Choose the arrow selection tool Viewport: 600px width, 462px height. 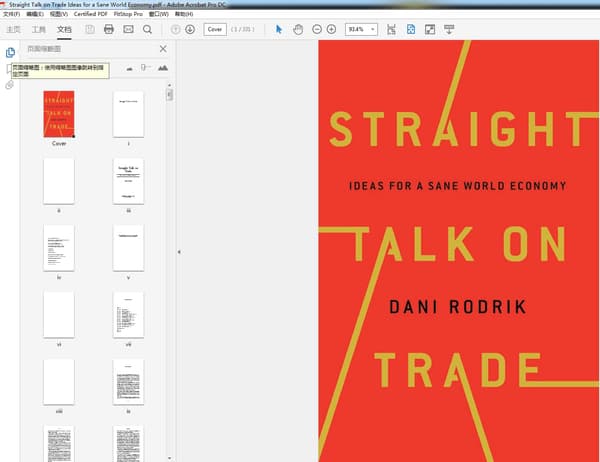tap(279, 29)
